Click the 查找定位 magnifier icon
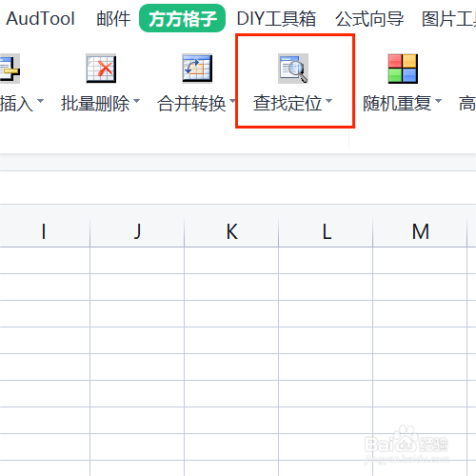The height and width of the screenshot is (476, 476). coord(293,69)
